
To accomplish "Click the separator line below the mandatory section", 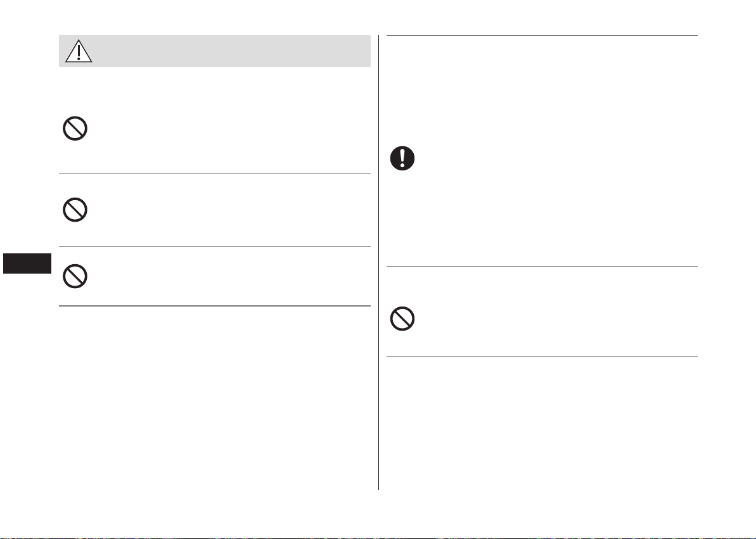I will 542,266.
